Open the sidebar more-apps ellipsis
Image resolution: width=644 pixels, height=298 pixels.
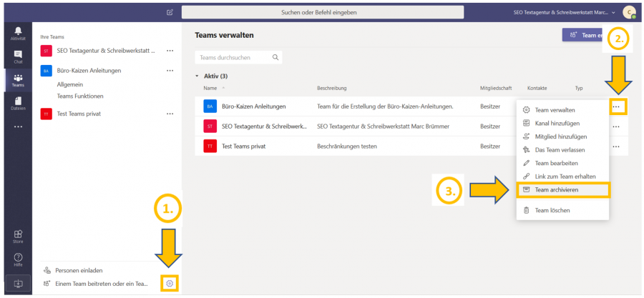point(18,127)
